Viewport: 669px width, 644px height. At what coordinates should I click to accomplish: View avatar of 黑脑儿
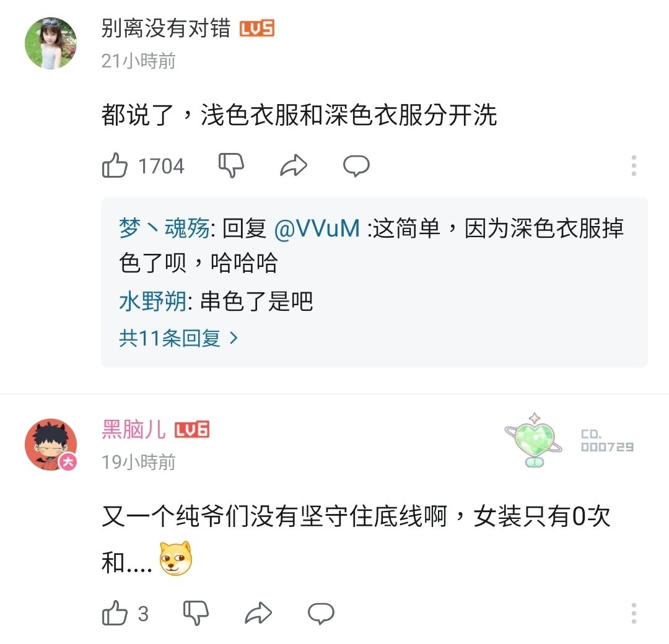(x=51, y=445)
